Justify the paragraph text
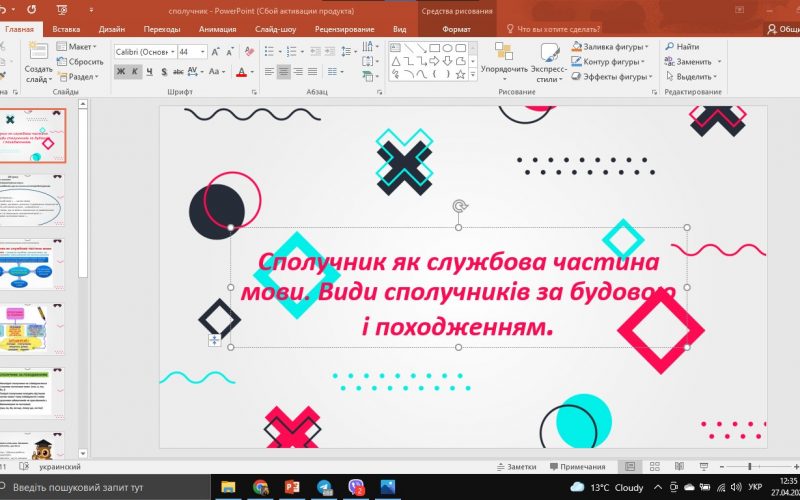 (x=312, y=72)
